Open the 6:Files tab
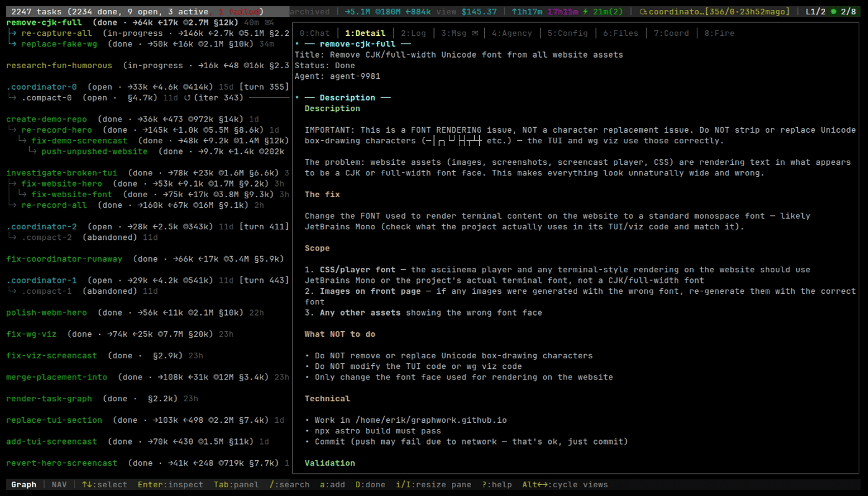Screen dimensions: 868x496 click(x=621, y=33)
